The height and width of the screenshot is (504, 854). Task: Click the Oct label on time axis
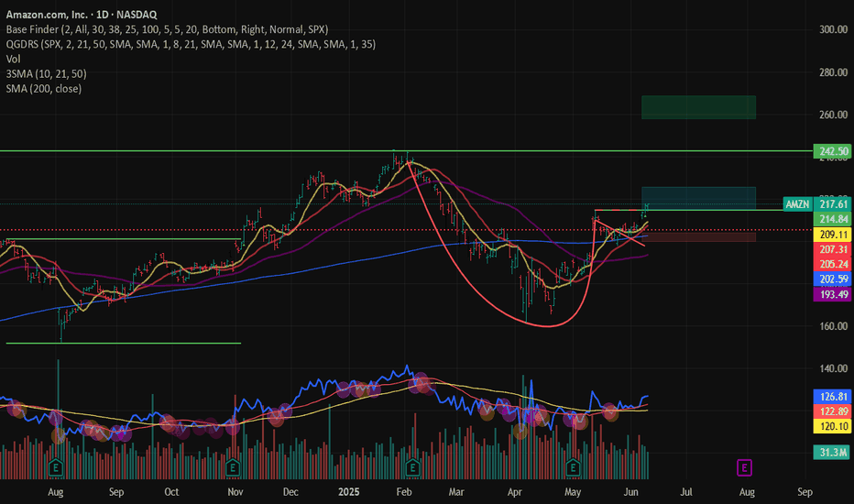point(171,492)
